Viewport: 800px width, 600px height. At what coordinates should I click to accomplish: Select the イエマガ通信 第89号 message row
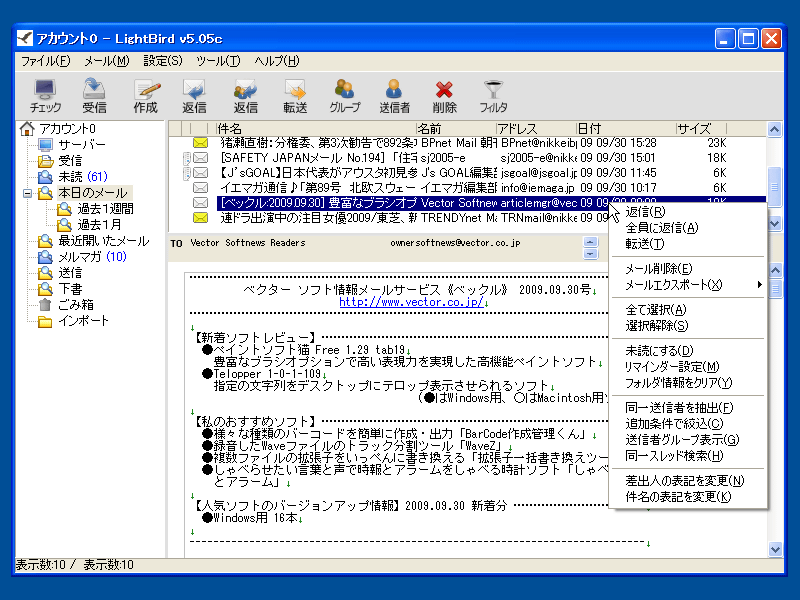click(467, 188)
